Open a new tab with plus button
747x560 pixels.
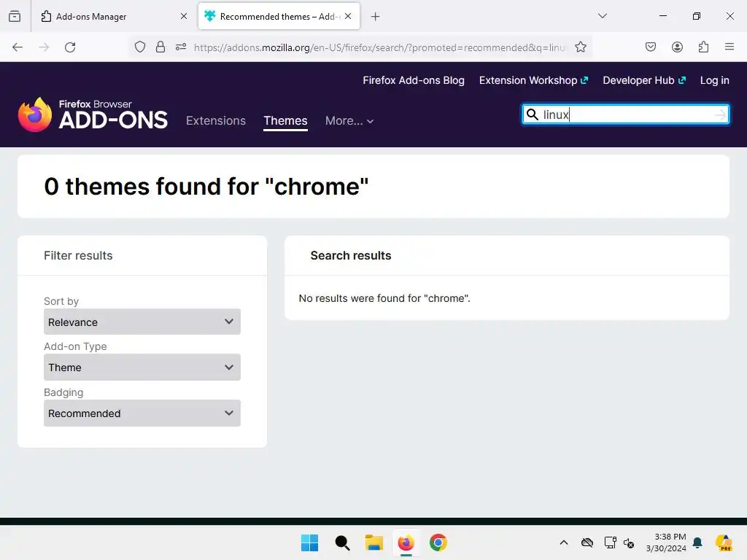coord(376,17)
